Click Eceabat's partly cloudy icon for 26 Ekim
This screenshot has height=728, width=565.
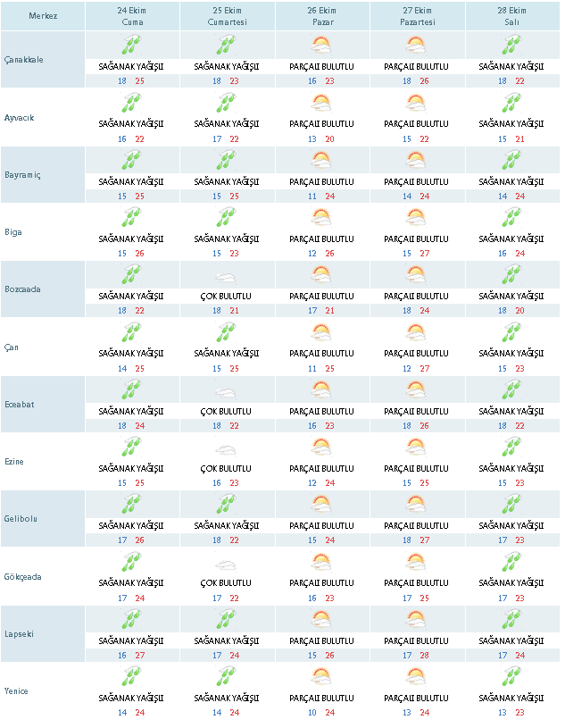point(321,389)
